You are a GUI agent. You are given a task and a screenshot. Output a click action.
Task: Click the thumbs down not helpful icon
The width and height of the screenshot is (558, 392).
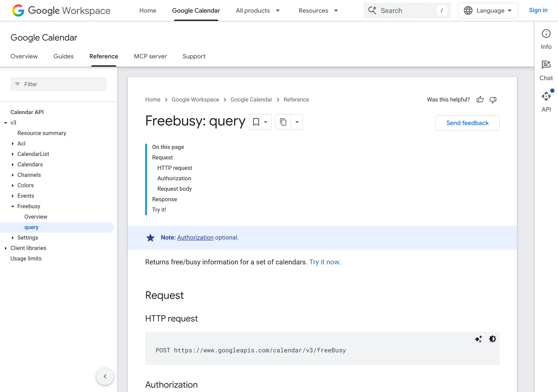493,100
